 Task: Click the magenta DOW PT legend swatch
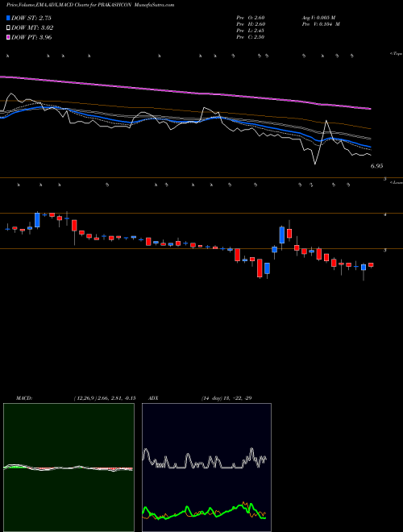pos(8,37)
